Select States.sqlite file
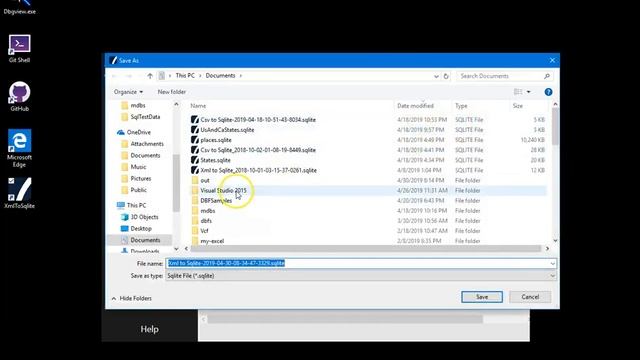Image resolution: width=640 pixels, height=360 pixels. pyautogui.click(x=211, y=160)
